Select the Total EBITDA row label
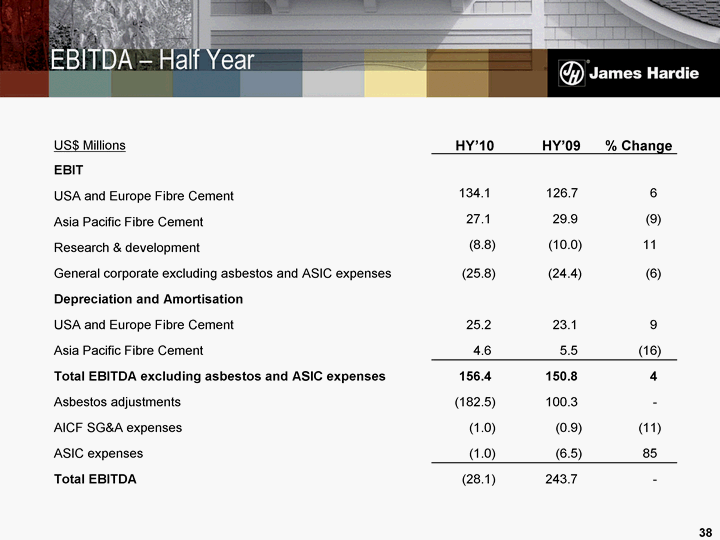The width and height of the screenshot is (720, 540). point(95,479)
